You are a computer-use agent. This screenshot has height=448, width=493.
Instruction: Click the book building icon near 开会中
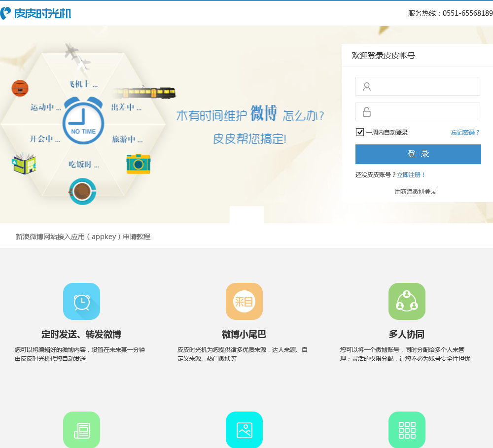(24, 164)
